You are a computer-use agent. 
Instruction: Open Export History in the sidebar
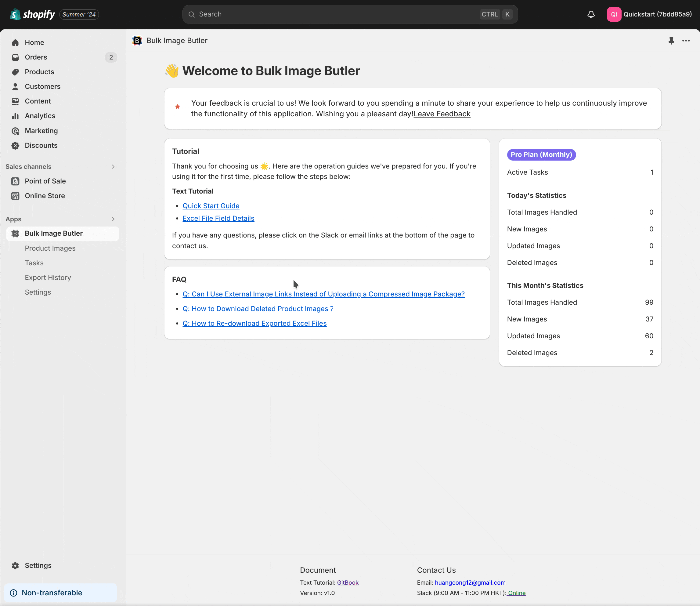tap(48, 278)
